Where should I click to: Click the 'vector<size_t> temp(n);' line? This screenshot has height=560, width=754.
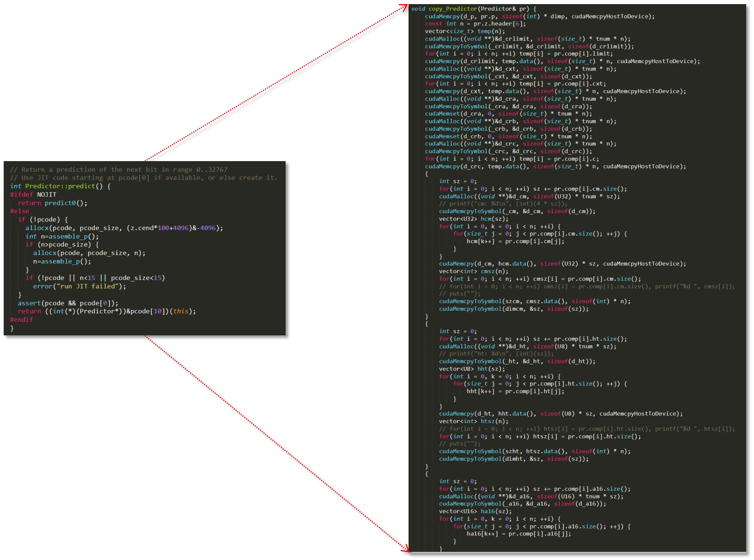[x=465, y=31]
